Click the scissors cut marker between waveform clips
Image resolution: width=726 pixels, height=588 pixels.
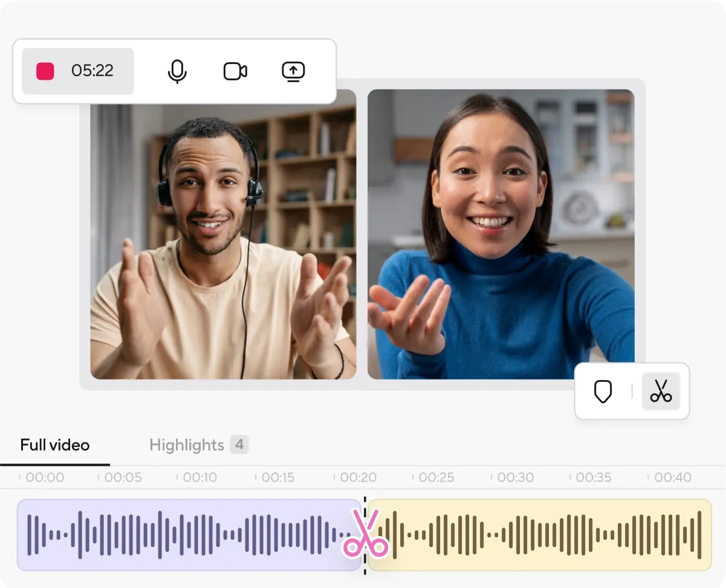coord(365,535)
